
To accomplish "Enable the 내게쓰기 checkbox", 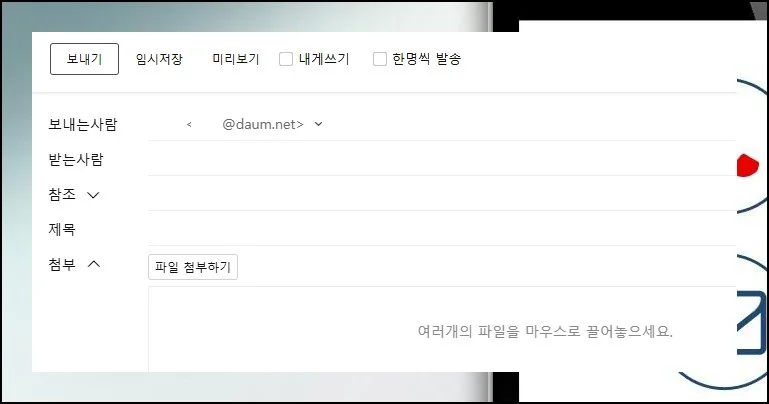I will pos(286,59).
